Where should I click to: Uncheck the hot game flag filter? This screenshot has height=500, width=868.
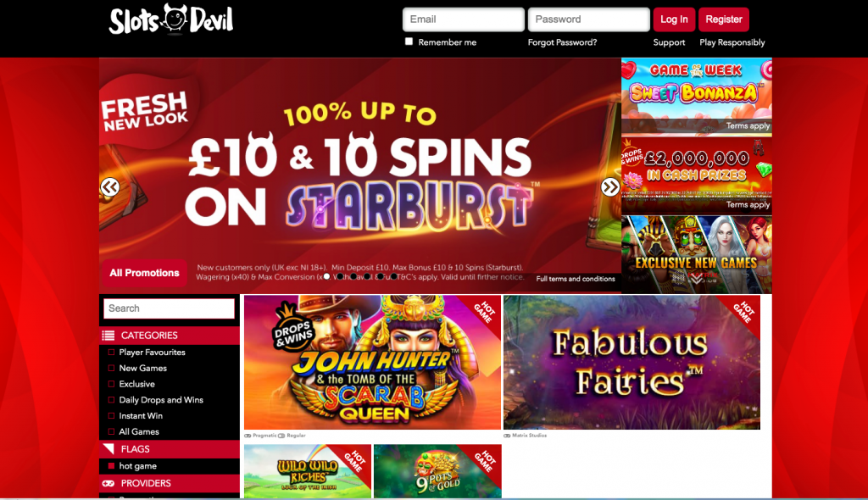coord(111,465)
